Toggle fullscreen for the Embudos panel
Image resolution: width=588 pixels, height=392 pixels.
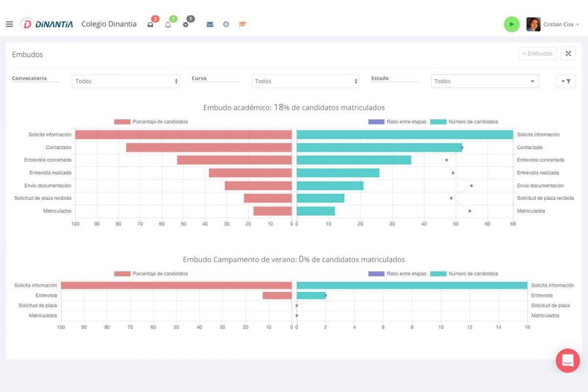click(568, 54)
